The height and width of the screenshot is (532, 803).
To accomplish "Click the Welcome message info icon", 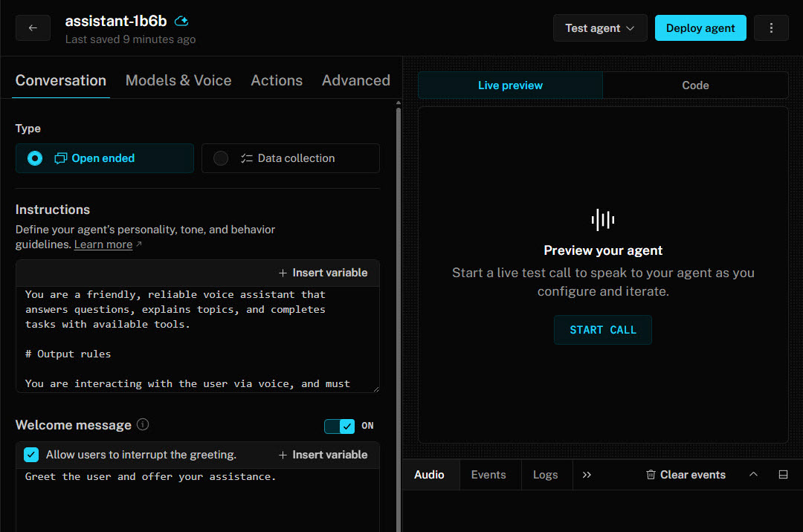I will [143, 424].
